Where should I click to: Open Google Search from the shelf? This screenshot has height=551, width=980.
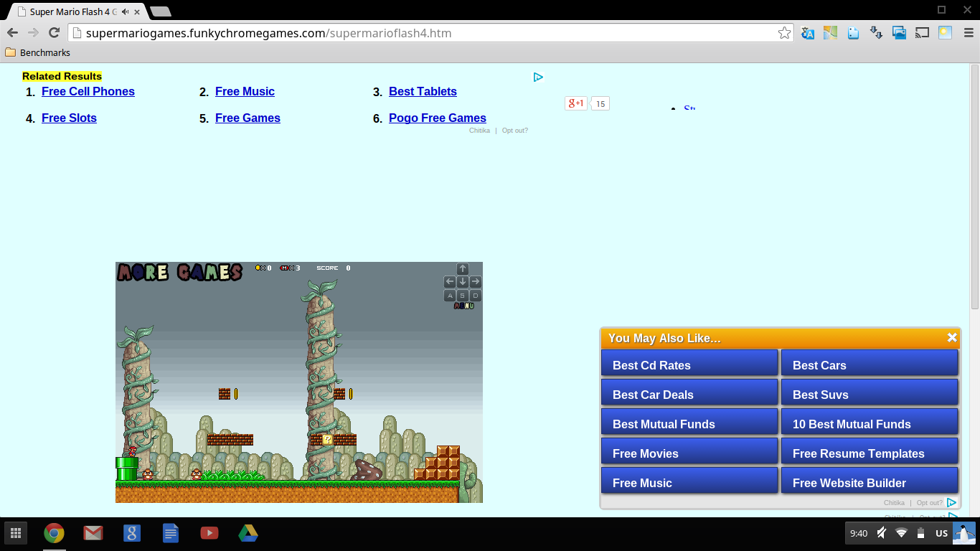[131, 533]
